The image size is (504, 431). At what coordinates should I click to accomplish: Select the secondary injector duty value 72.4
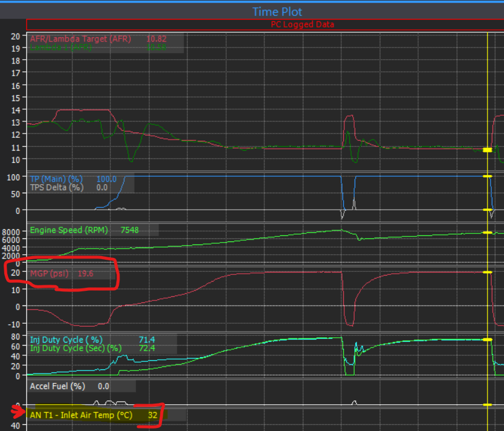pyautogui.click(x=147, y=348)
